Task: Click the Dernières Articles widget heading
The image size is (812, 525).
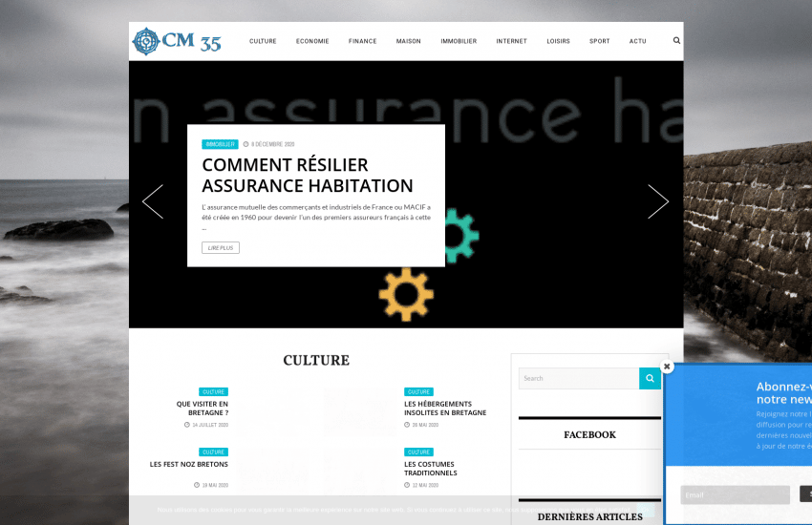Action: pyautogui.click(x=589, y=516)
